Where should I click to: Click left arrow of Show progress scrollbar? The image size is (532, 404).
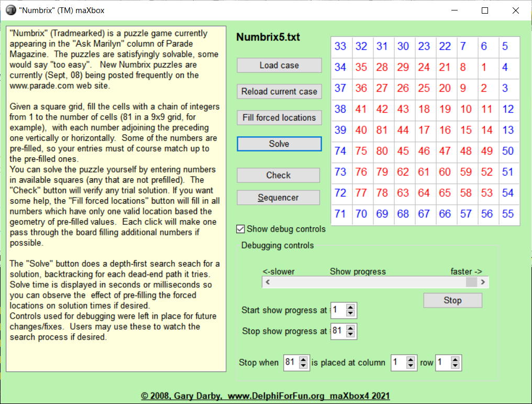(268, 282)
